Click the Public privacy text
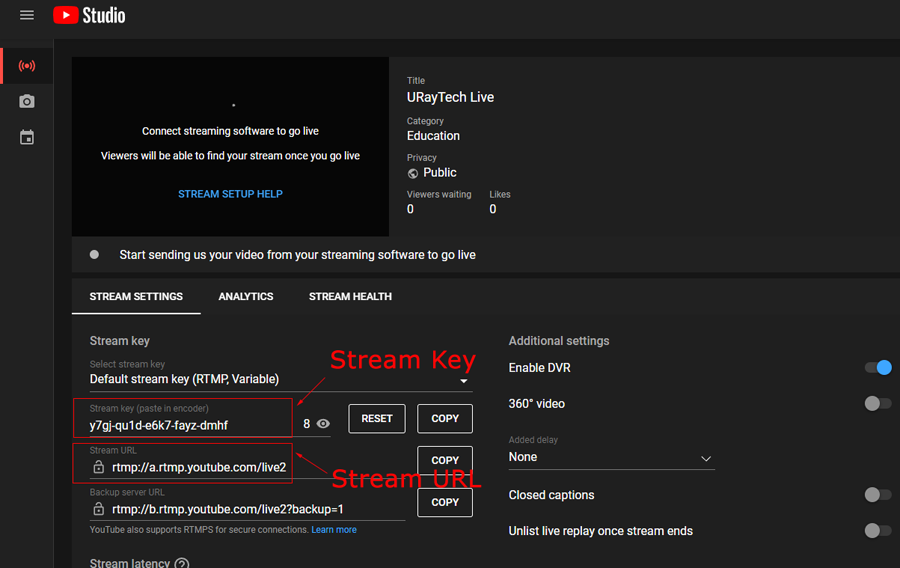 [440, 173]
